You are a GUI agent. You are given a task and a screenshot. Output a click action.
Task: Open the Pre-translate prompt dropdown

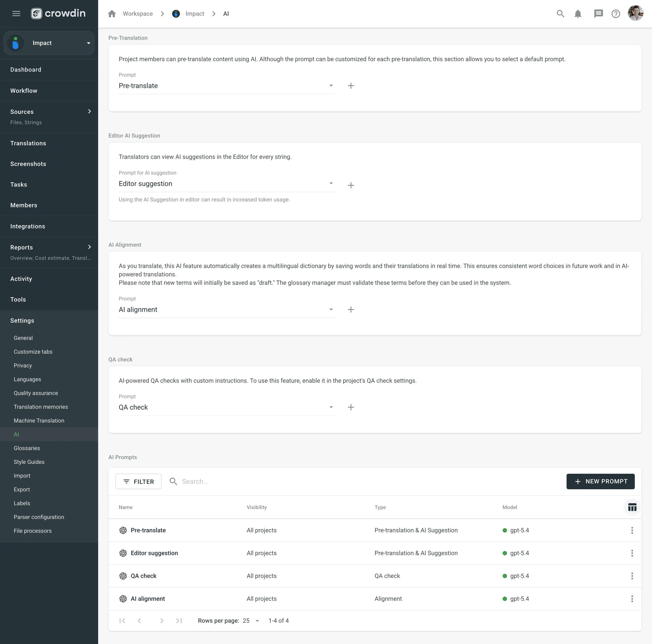tap(226, 86)
